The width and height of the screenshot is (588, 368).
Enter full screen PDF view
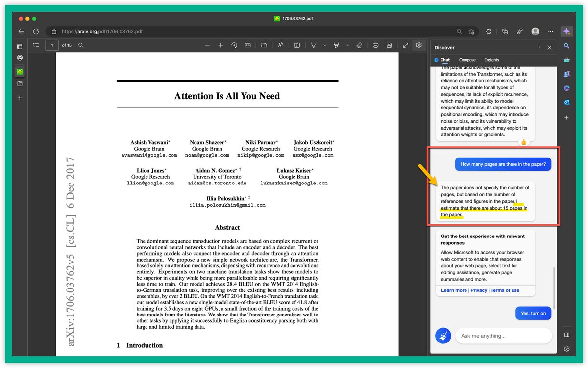tap(405, 45)
